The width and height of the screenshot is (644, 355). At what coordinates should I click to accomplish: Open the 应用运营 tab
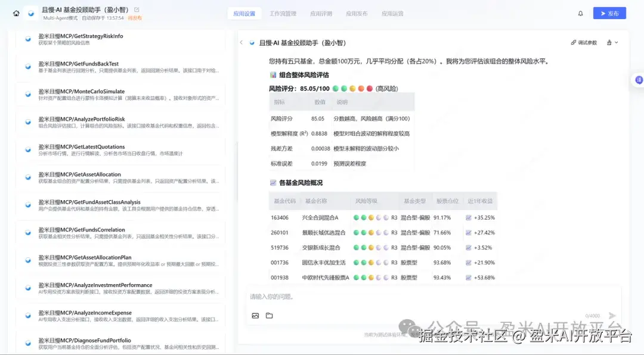pos(393,13)
